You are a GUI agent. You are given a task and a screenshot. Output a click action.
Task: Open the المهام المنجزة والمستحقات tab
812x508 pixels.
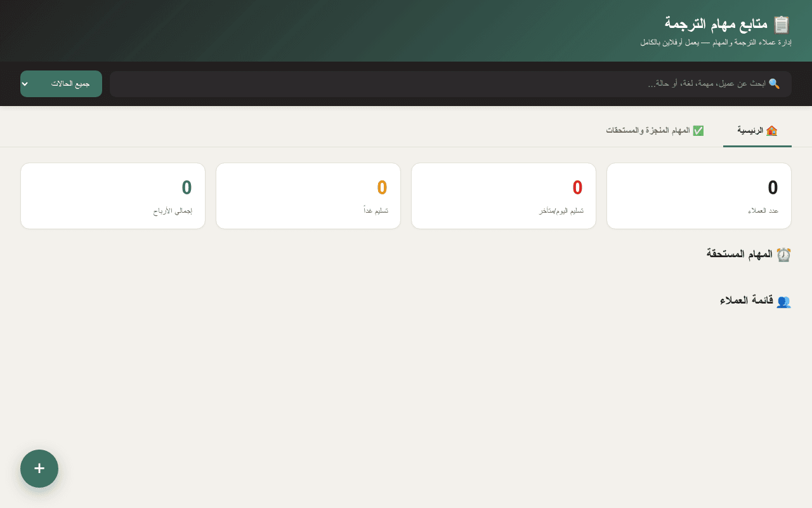655,130
